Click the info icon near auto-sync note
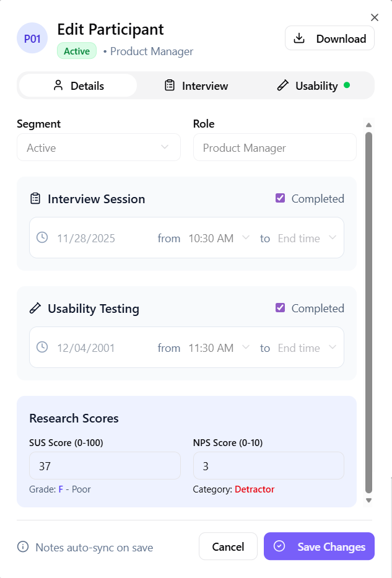392x578 pixels. [23, 547]
